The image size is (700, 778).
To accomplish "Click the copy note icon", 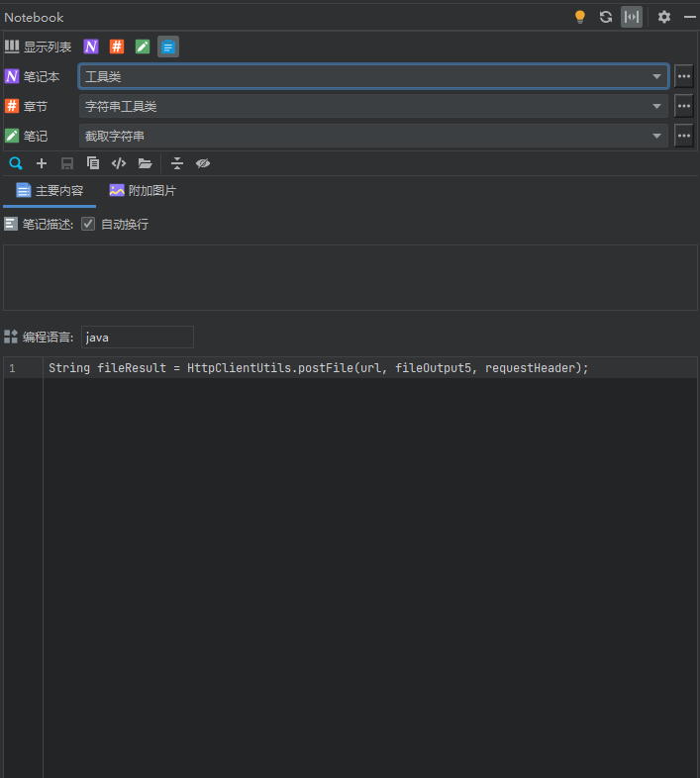I will 93,163.
